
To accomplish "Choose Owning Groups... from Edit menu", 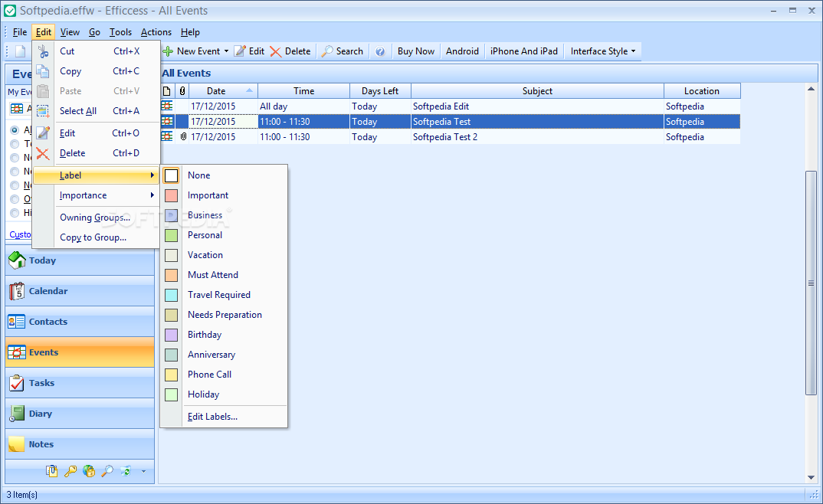I will (x=96, y=217).
